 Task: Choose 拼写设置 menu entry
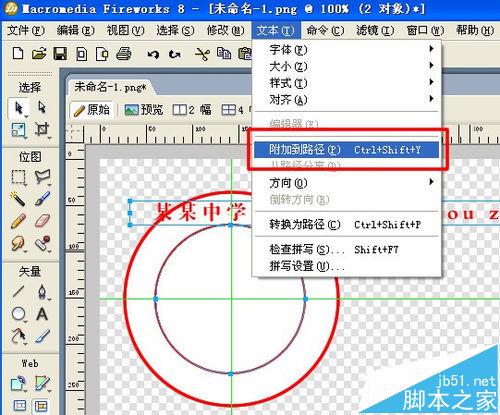click(x=347, y=266)
